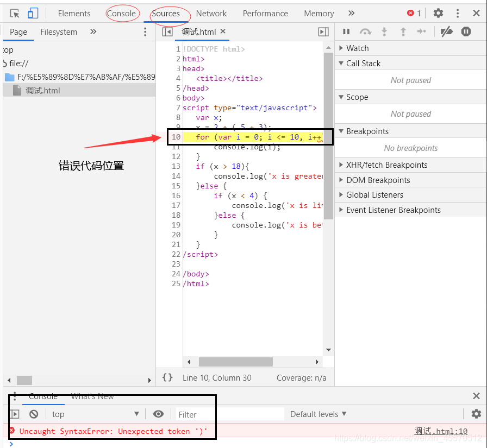Screen dimensions: 487x448
Task: Toggle deactivate breakpoints
Action: pyautogui.click(x=446, y=31)
